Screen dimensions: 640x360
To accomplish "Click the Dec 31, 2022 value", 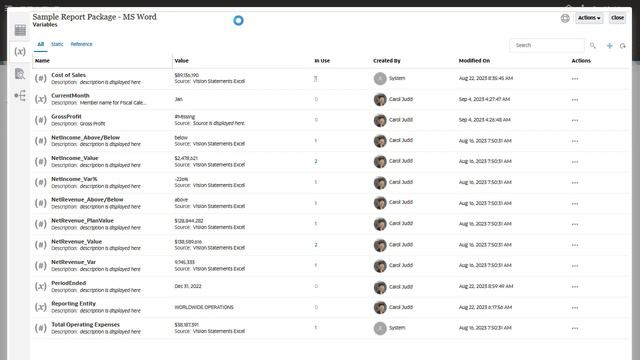I will pyautogui.click(x=188, y=287).
